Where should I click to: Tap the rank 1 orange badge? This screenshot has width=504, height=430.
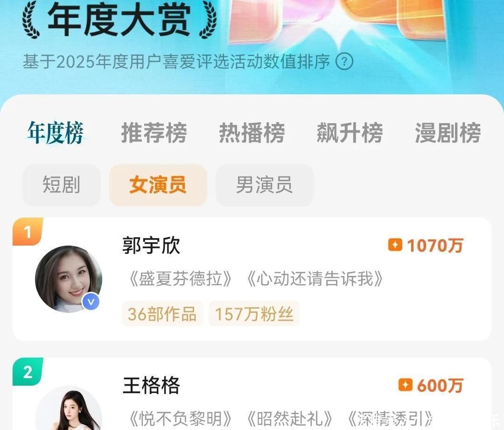[x=28, y=232]
